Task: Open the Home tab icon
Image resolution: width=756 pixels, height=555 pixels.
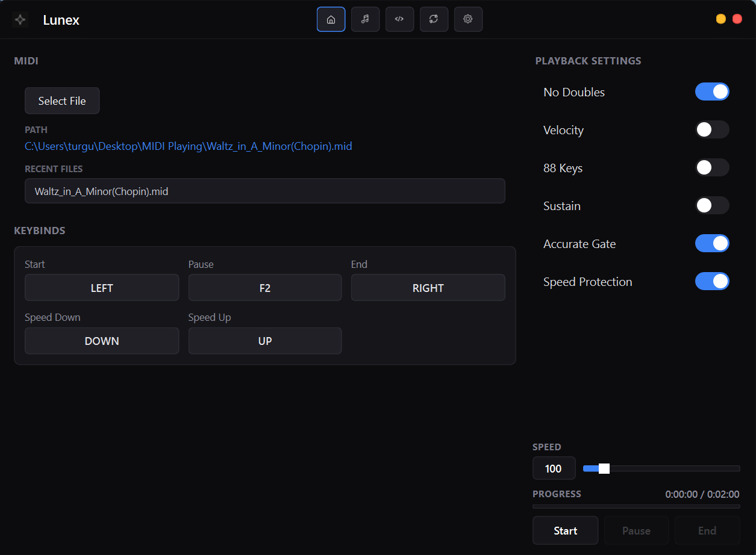Action: [331, 19]
